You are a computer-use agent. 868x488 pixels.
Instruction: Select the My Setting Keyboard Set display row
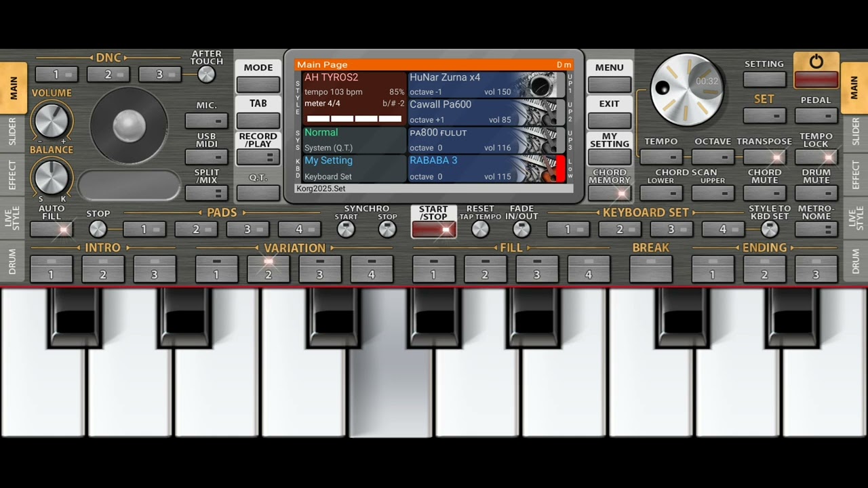pos(354,168)
